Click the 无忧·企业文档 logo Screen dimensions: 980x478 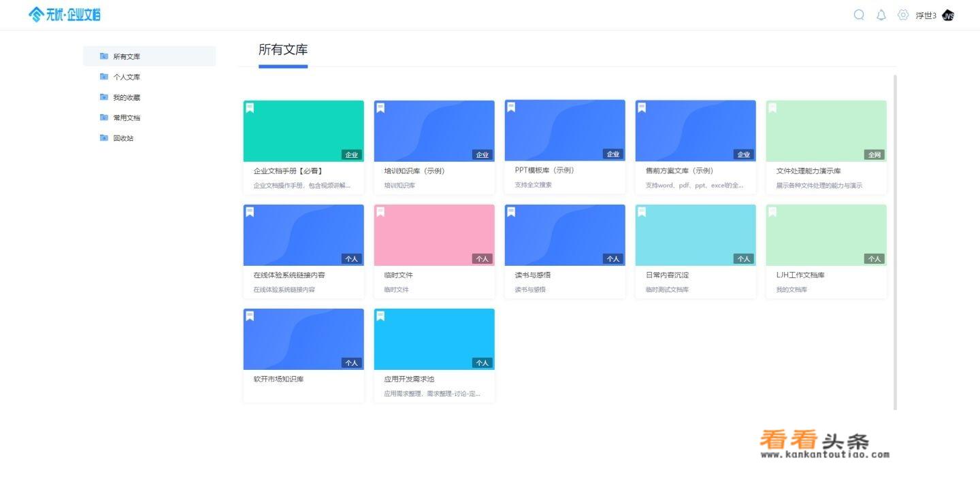point(65,14)
